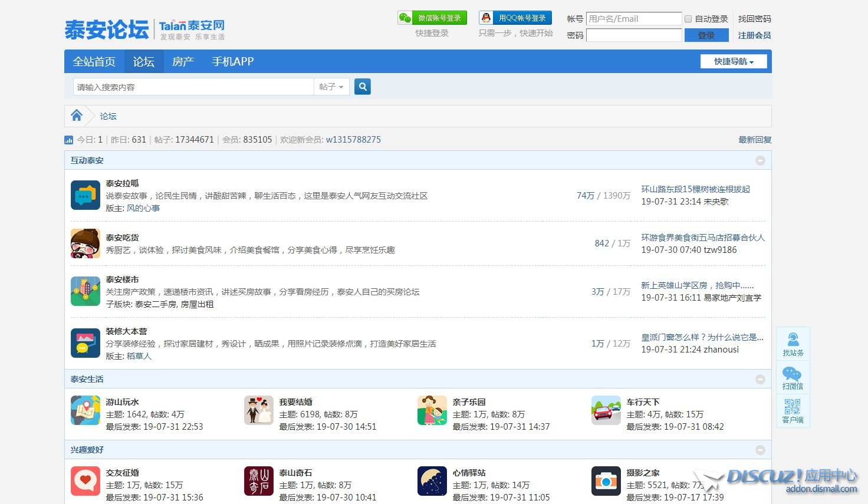Open the 泰山奇石 seal icon

259,481
